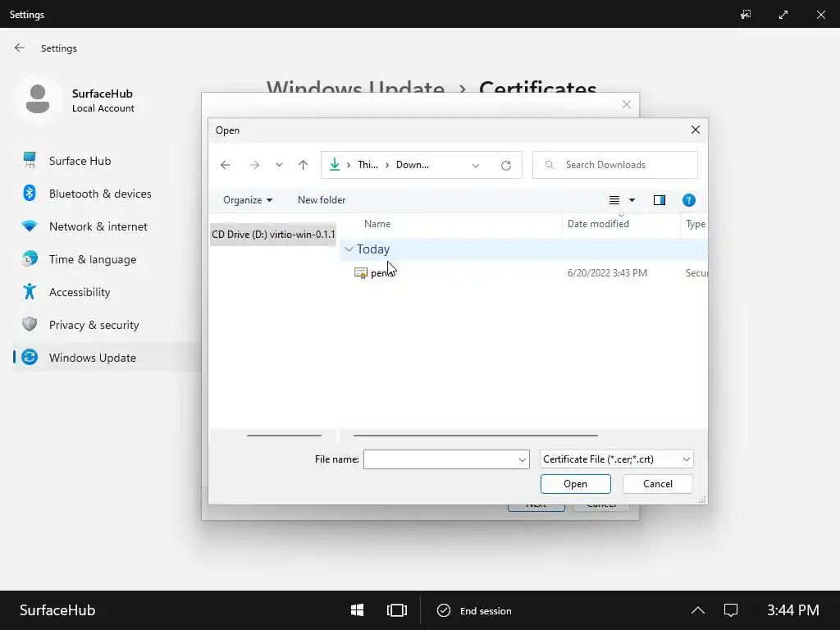Collapse the Today group
The image size is (840, 630).
coord(349,249)
